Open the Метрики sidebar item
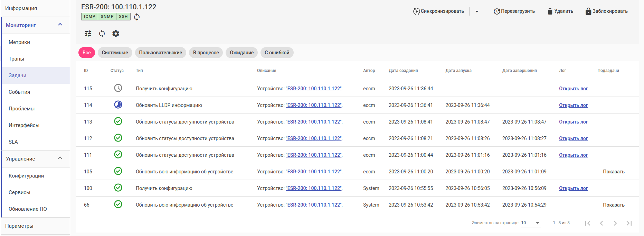This screenshot has height=236, width=644. click(19, 42)
